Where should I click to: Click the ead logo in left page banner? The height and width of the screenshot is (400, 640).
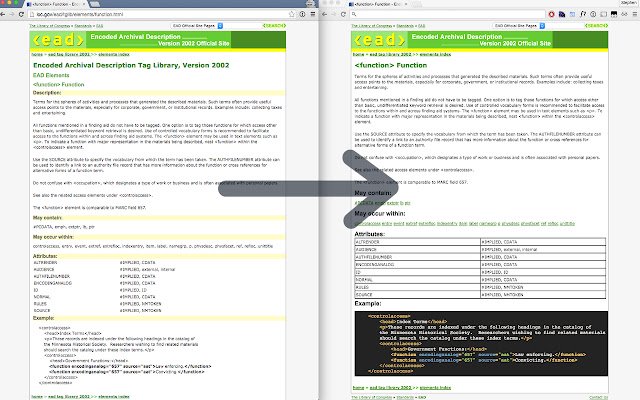tap(58, 40)
